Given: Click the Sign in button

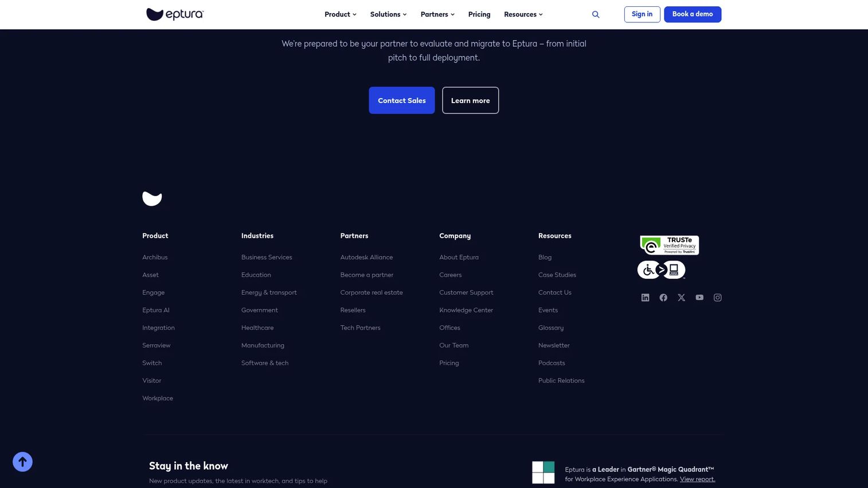Looking at the screenshot, I should (x=642, y=14).
